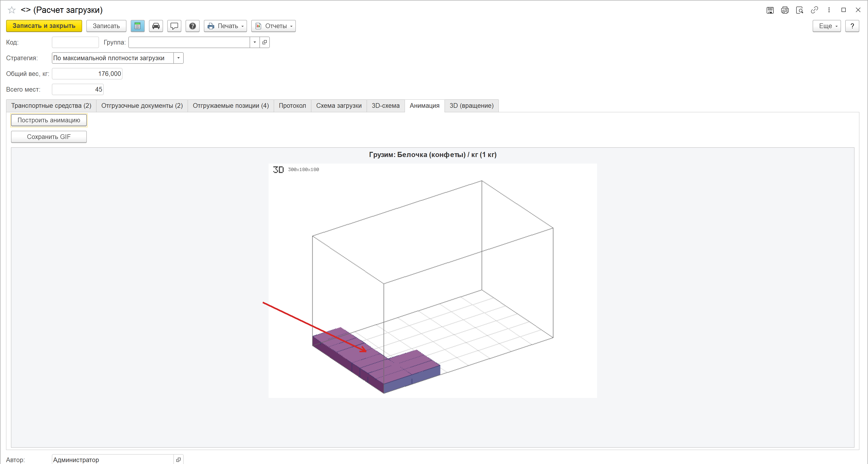Click the car icon in toolbar
The height and width of the screenshot is (464, 868).
click(x=156, y=26)
